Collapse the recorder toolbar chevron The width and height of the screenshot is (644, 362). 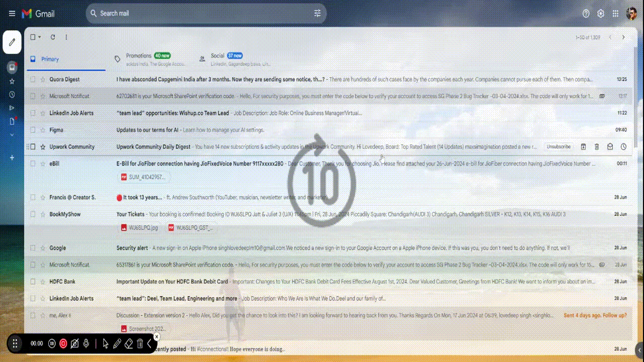tap(149, 344)
